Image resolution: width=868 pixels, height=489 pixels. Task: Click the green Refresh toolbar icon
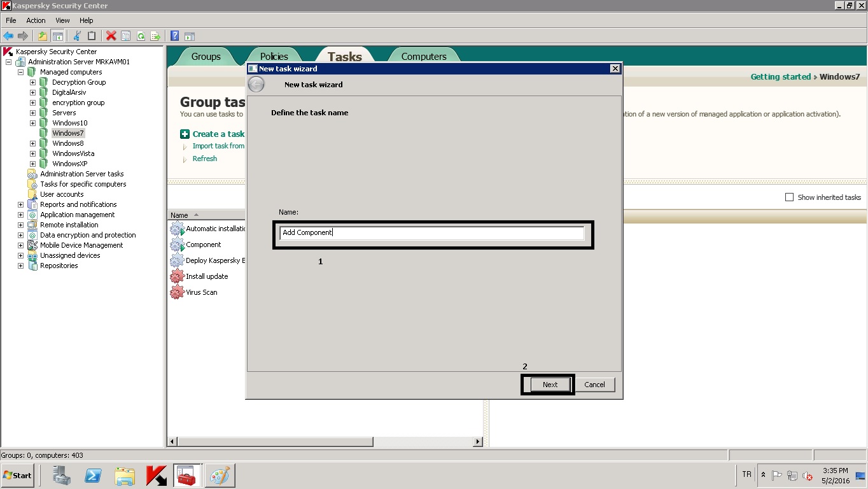coord(141,36)
